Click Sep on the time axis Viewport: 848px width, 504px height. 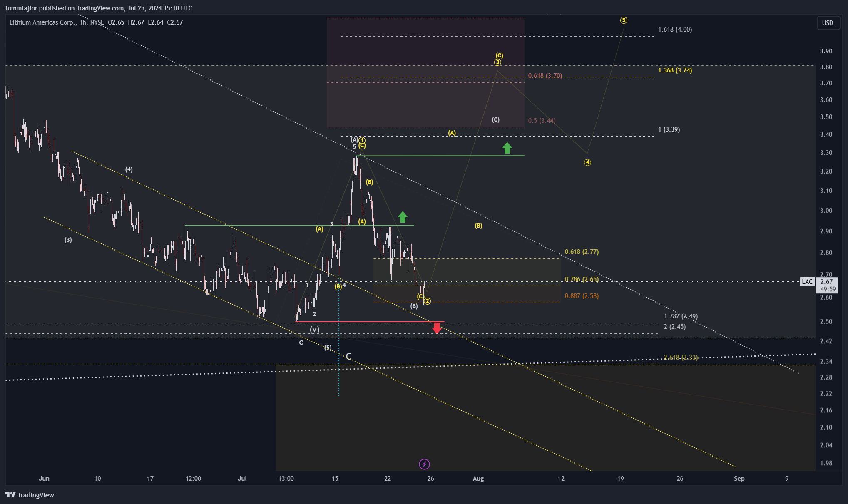click(x=739, y=479)
